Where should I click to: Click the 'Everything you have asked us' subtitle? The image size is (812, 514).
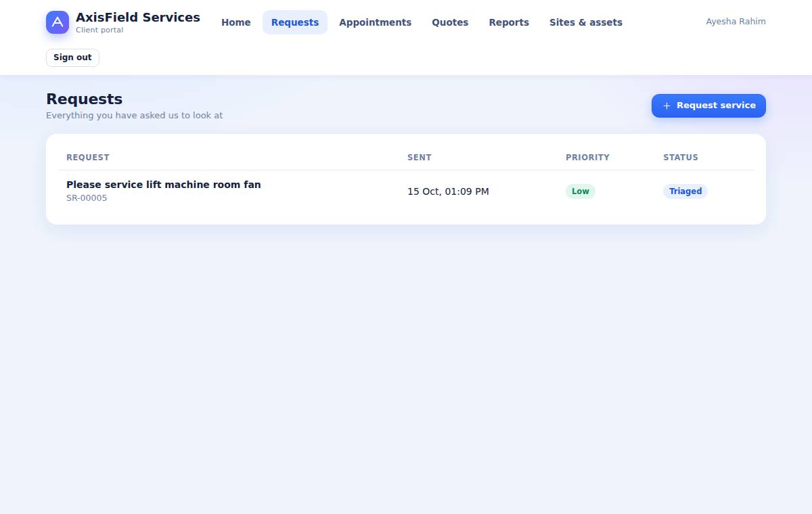tap(134, 116)
